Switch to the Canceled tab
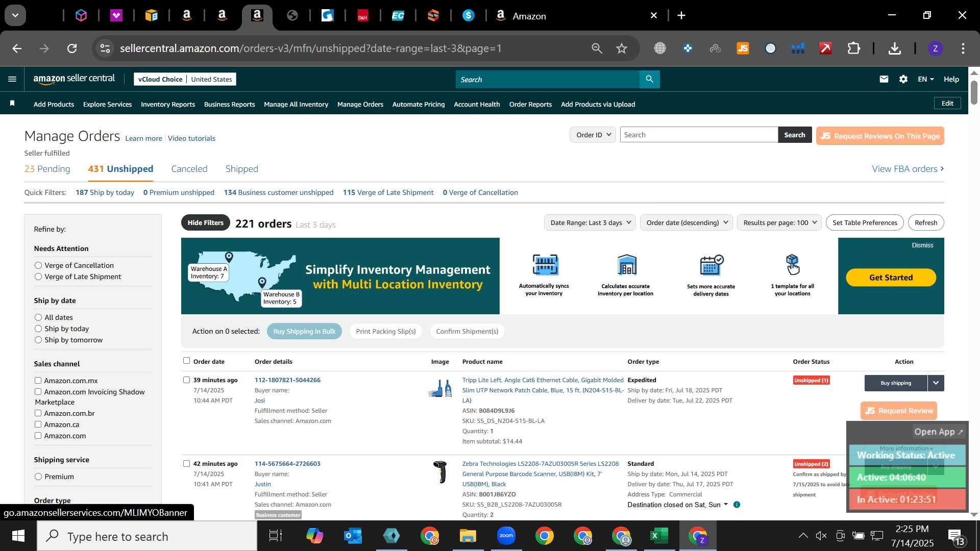This screenshot has height=551, width=980. pos(189,169)
